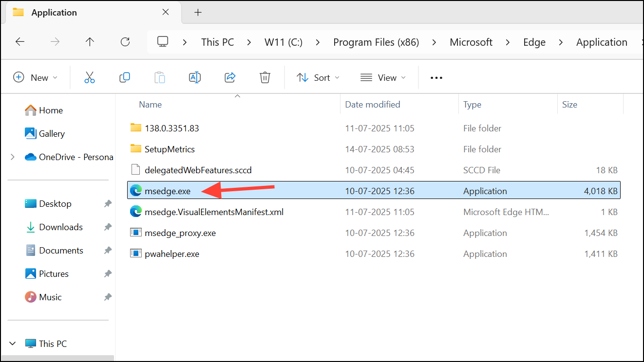This screenshot has height=362, width=644.
Task: Click the delegatedWebFeatures.sccd file icon
Action: coord(136,170)
